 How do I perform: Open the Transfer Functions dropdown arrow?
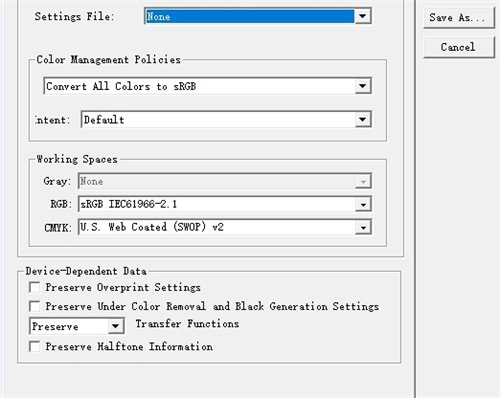tap(116, 326)
